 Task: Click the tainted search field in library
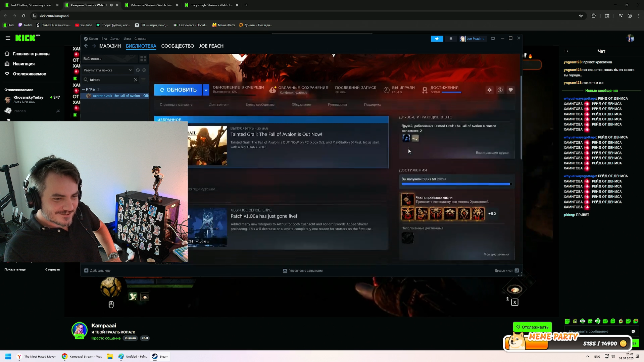pyautogui.click(x=111, y=80)
